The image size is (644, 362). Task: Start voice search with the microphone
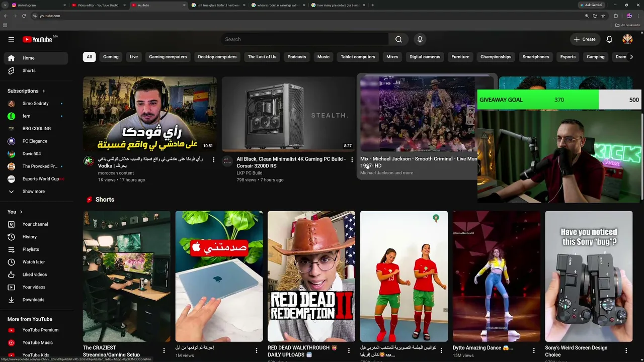coord(420,39)
